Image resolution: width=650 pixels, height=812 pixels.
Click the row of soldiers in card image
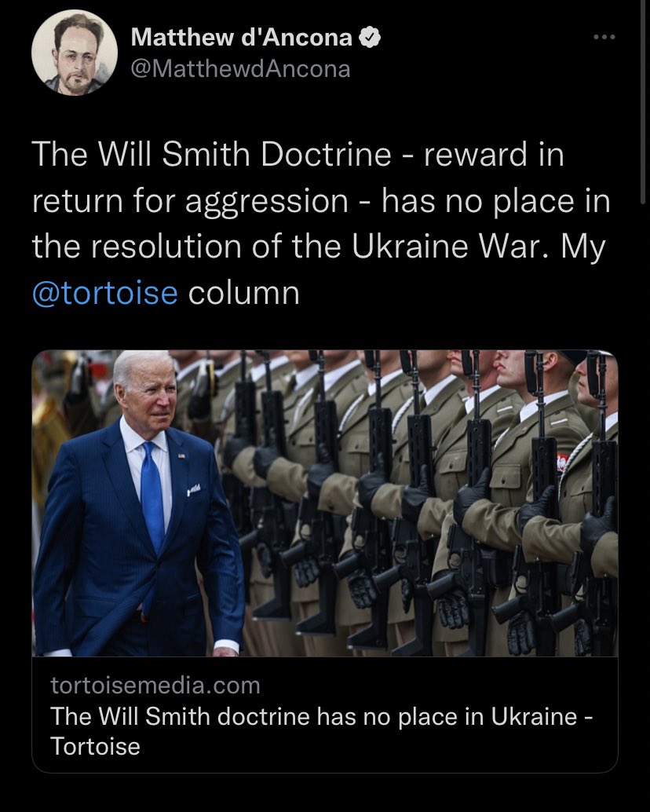tap(414, 503)
